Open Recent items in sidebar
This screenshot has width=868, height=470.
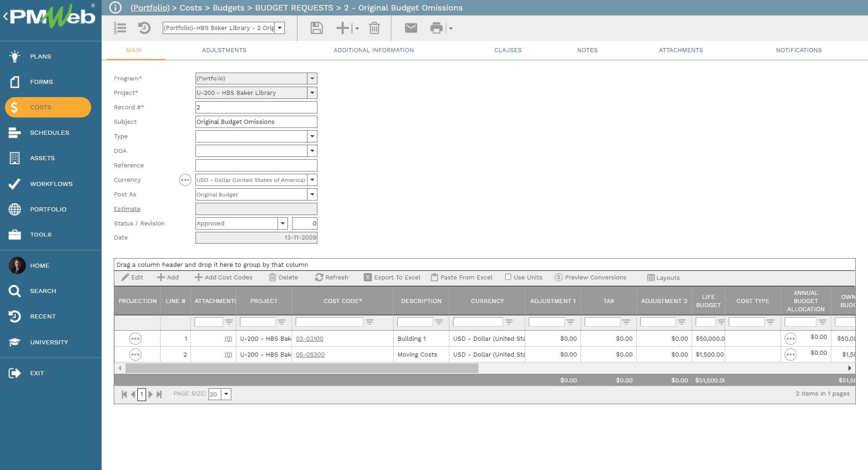tap(43, 316)
